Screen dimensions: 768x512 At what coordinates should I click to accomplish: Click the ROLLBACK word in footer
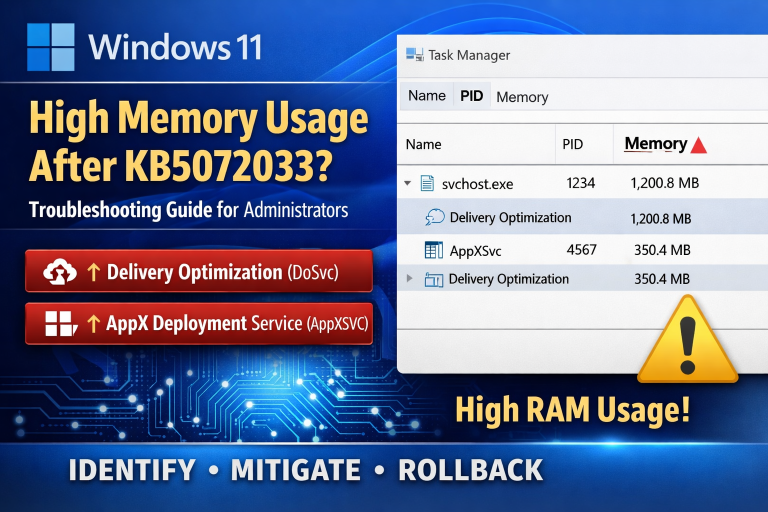pos(471,470)
